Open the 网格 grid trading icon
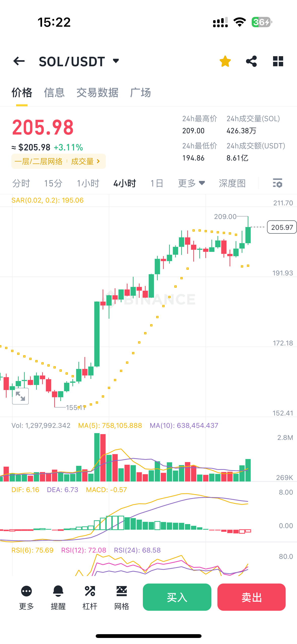Viewport: 297px width, 644px height. pos(122,597)
